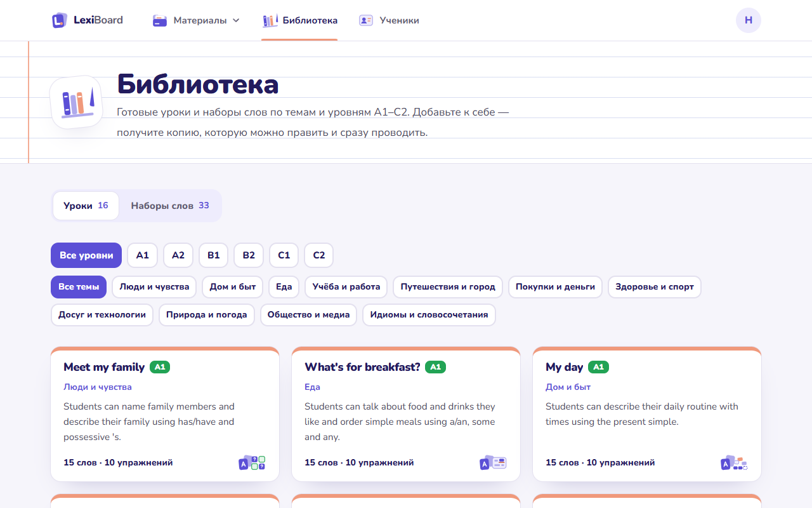Apply the Природа и погода topic filter

207,315
